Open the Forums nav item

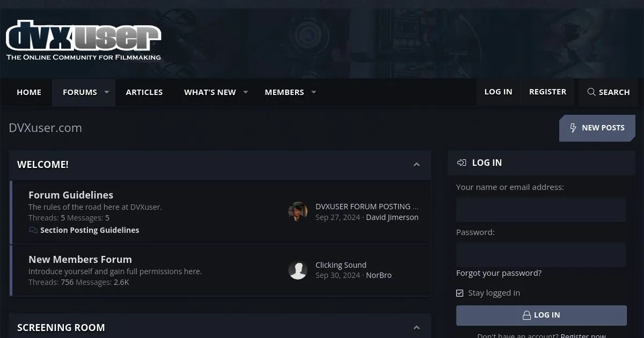coord(80,92)
